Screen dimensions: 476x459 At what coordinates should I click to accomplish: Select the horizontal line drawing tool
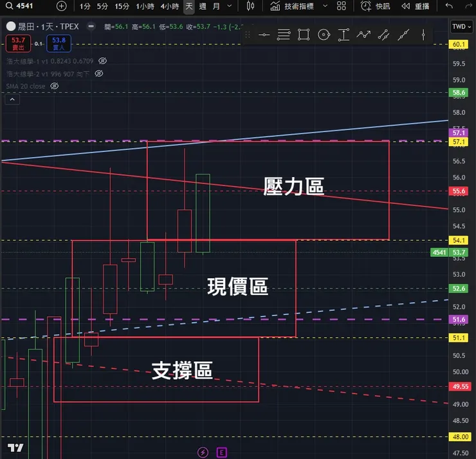coord(264,35)
